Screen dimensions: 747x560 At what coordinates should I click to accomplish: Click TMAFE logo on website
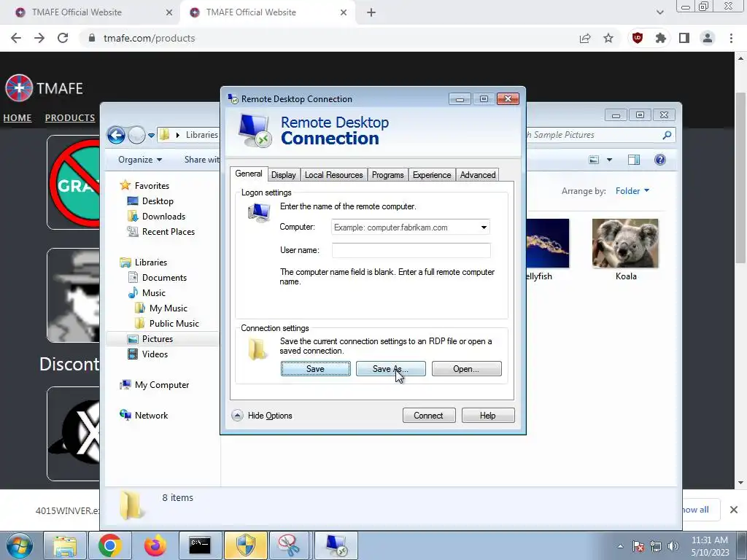click(44, 88)
